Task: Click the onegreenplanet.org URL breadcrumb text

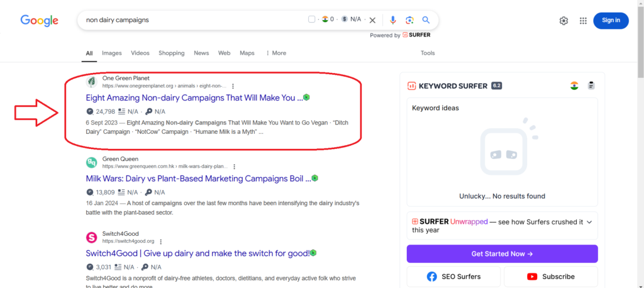Action: 164,86
